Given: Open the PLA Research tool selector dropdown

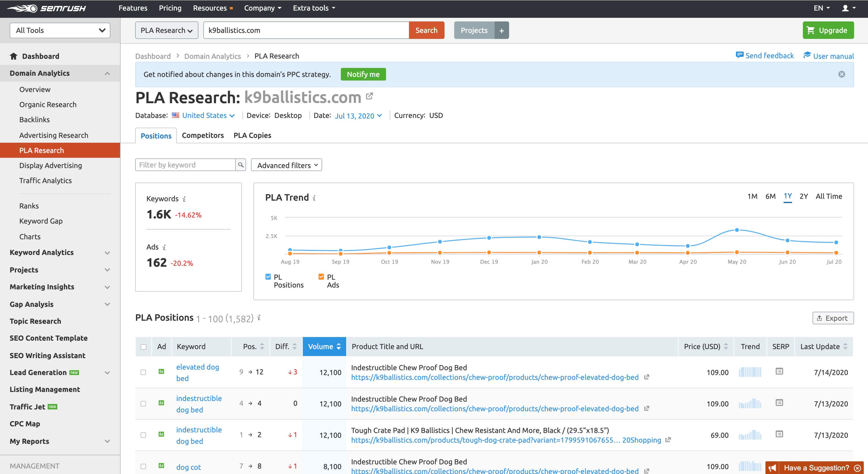Looking at the screenshot, I should (x=166, y=30).
